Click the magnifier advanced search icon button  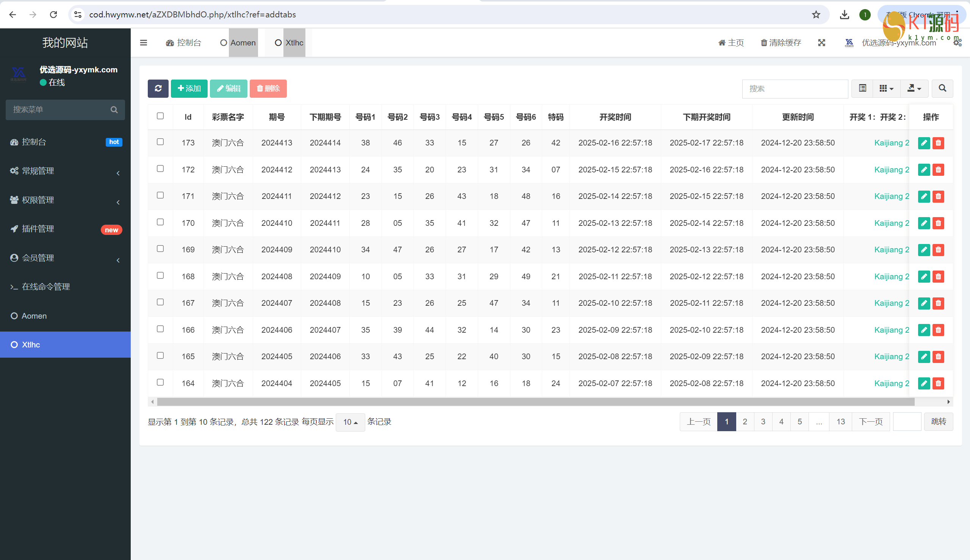[x=942, y=88]
